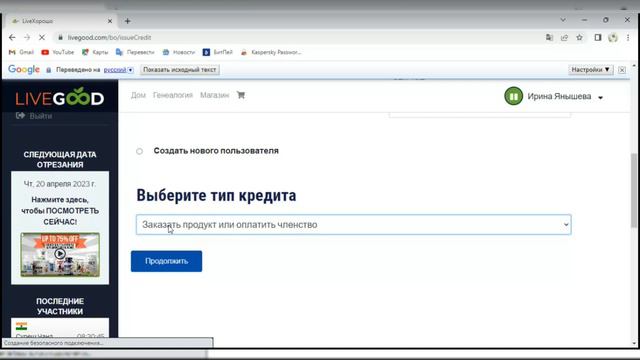This screenshot has height=360, width=640.
Task: Open the русский language dropdown
Action: pos(118,70)
